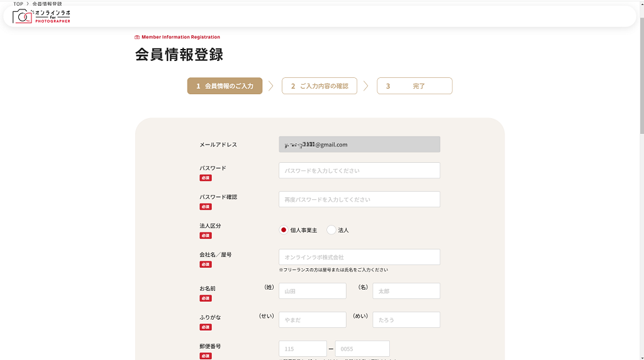Click the freelancer note below company name
This screenshot has height=360, width=644.
point(333,270)
